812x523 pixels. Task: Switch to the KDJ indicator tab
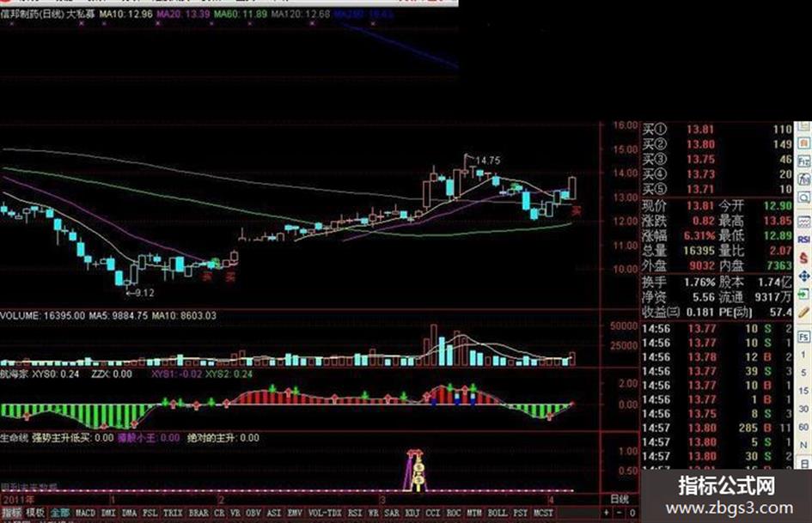pyautogui.click(x=412, y=513)
